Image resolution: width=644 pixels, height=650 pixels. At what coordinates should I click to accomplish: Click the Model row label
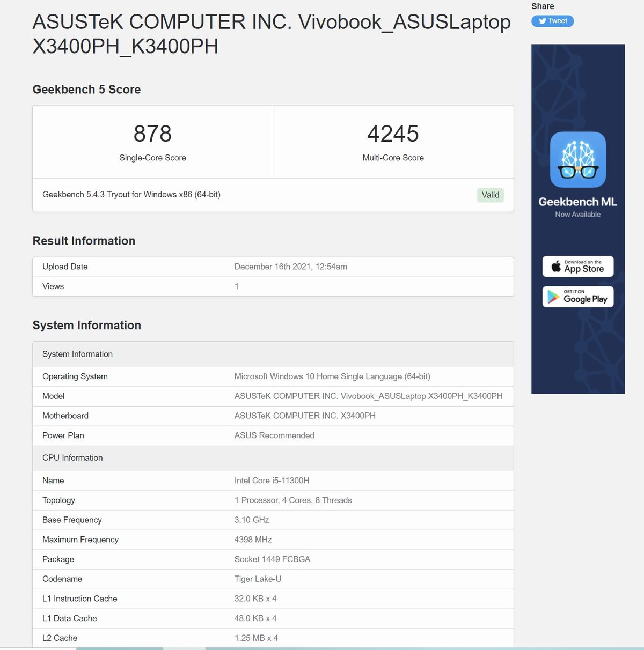[53, 396]
